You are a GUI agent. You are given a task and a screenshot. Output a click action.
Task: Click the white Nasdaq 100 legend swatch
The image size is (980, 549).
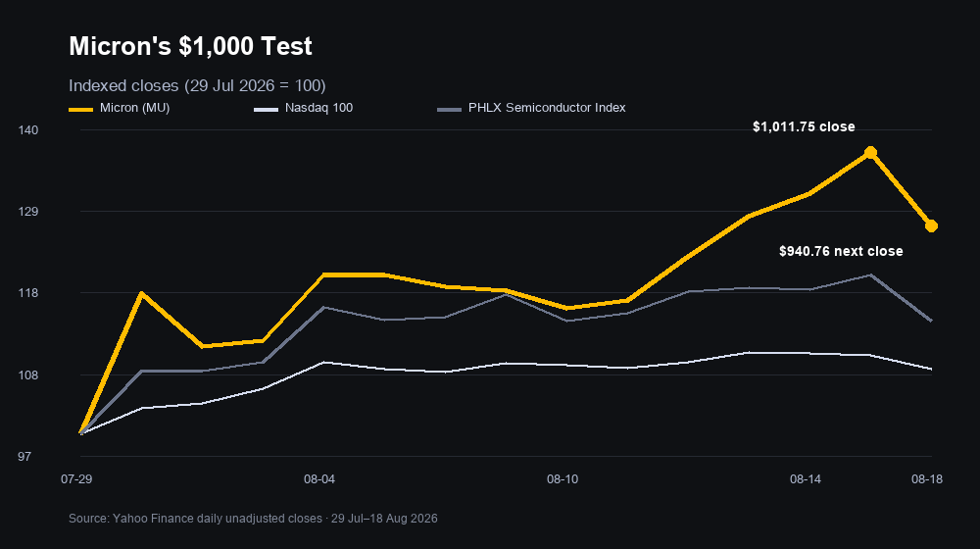[266, 110]
